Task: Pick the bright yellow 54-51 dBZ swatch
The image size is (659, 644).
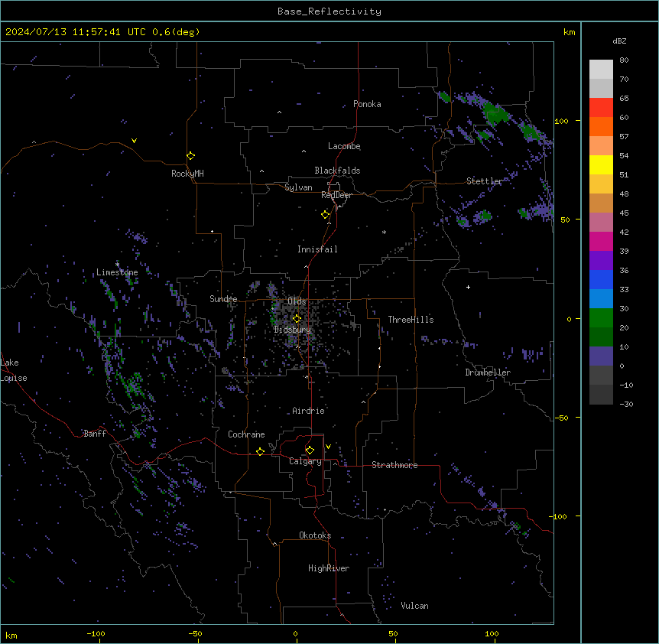Action: click(601, 164)
